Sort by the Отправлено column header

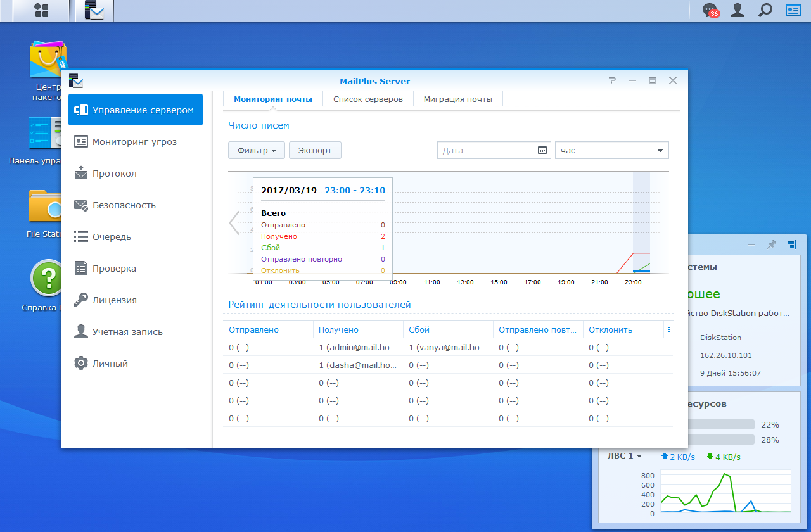pyautogui.click(x=268, y=330)
